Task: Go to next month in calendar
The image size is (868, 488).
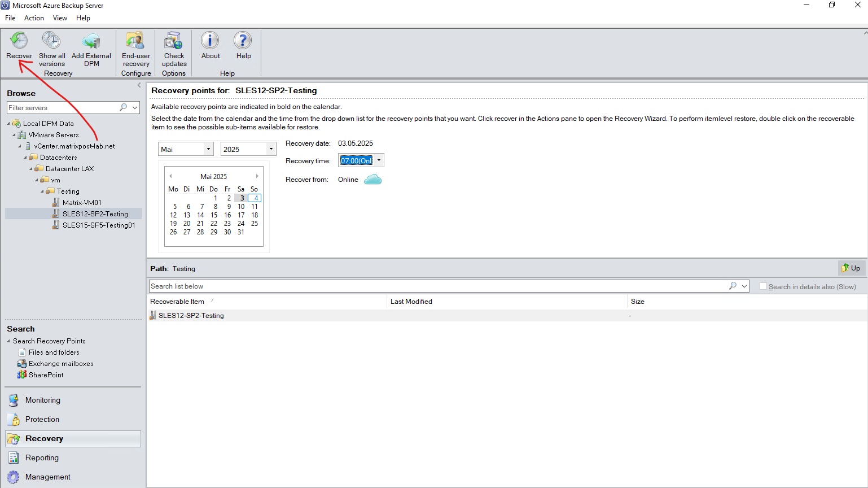Action: click(257, 176)
